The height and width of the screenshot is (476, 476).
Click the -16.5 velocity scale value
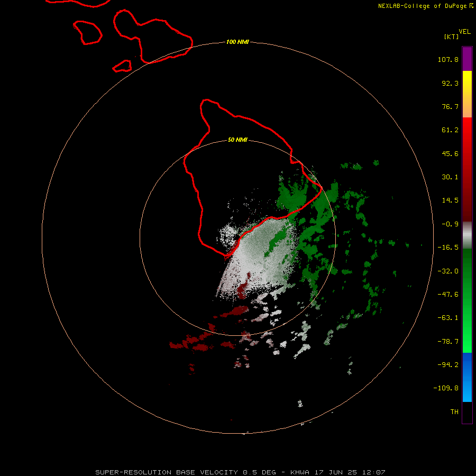(x=448, y=248)
